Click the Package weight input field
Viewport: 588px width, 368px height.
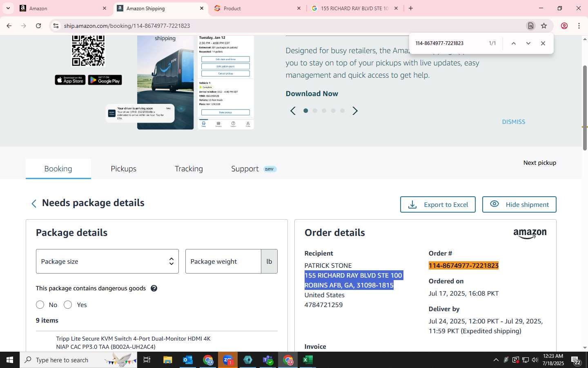tap(223, 261)
